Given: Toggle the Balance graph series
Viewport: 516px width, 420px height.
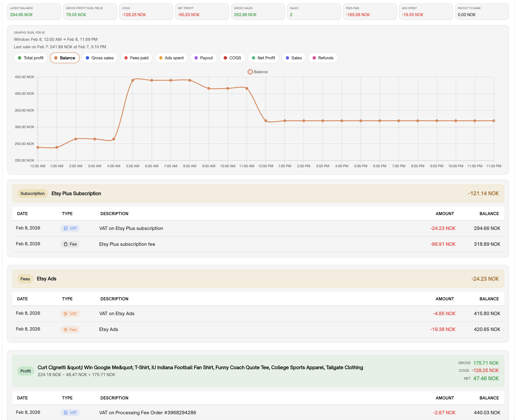Looking at the screenshot, I should point(65,58).
